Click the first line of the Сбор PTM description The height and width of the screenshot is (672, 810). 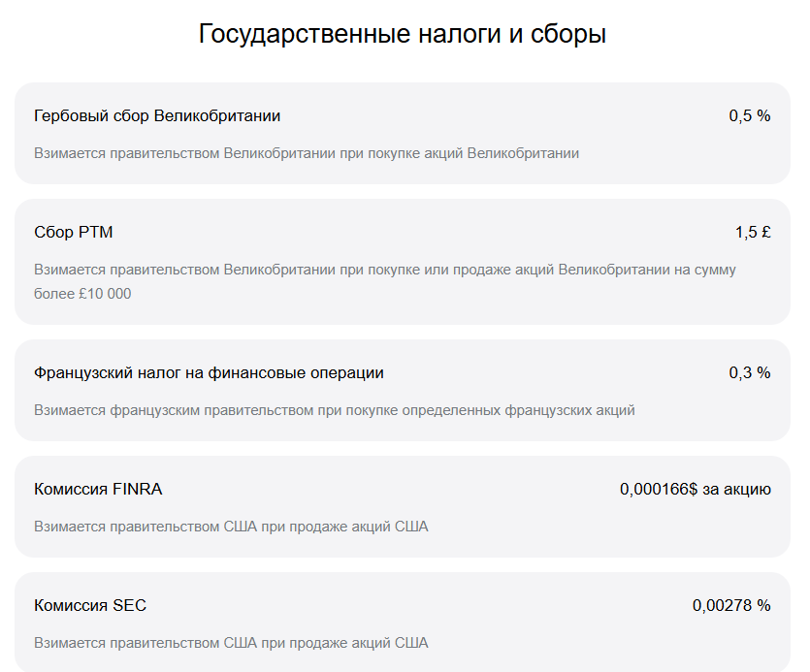coord(384,270)
